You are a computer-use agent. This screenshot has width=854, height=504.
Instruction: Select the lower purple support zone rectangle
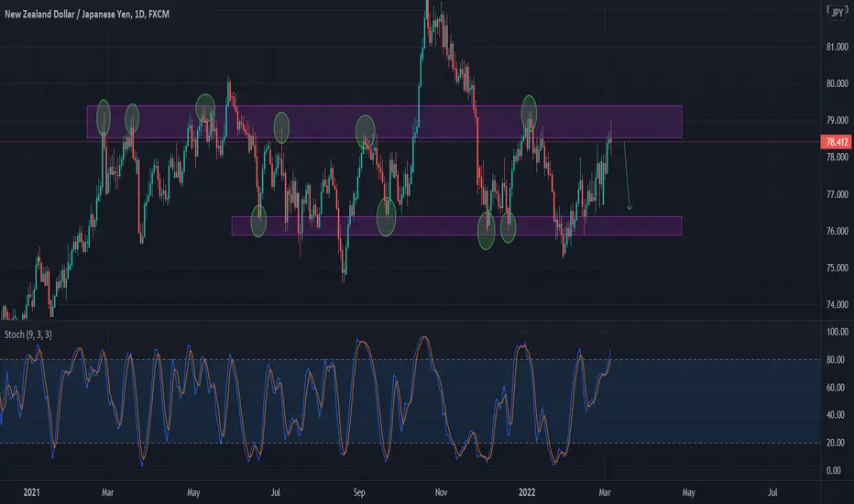click(x=456, y=225)
